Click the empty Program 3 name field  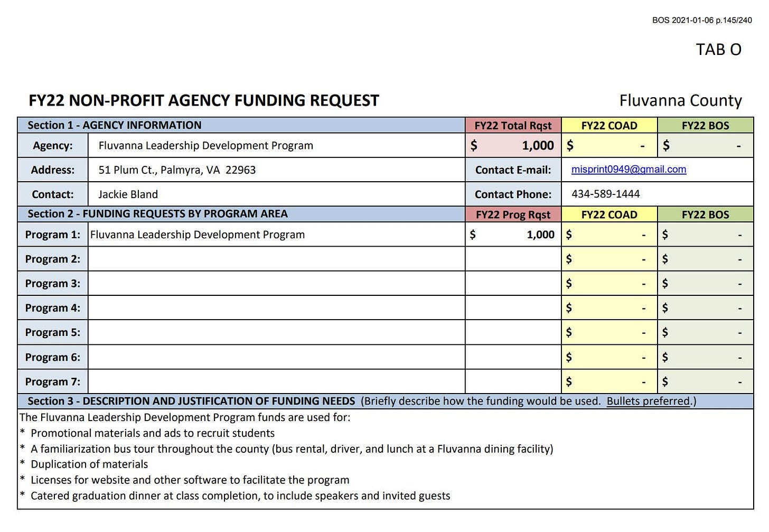pyautogui.click(x=276, y=283)
